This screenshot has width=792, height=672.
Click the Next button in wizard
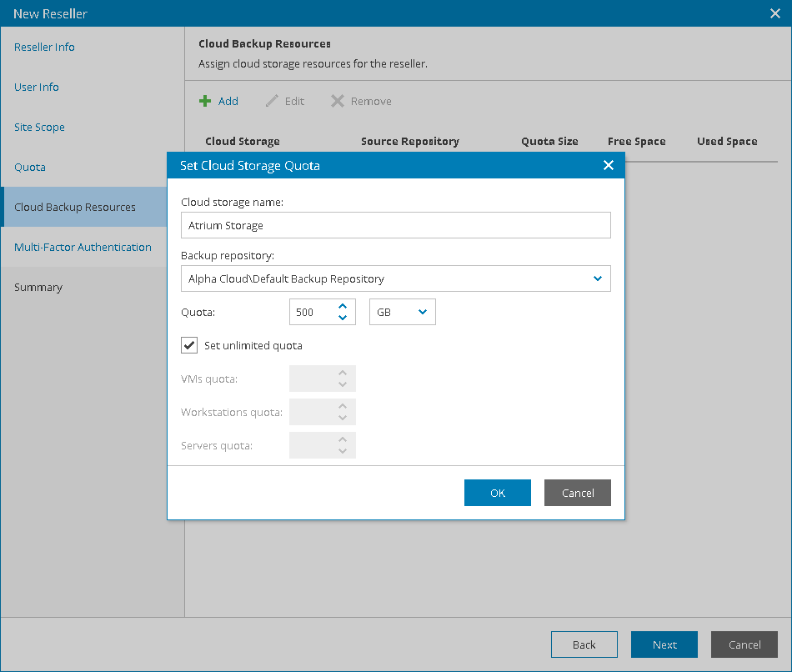pyautogui.click(x=664, y=644)
